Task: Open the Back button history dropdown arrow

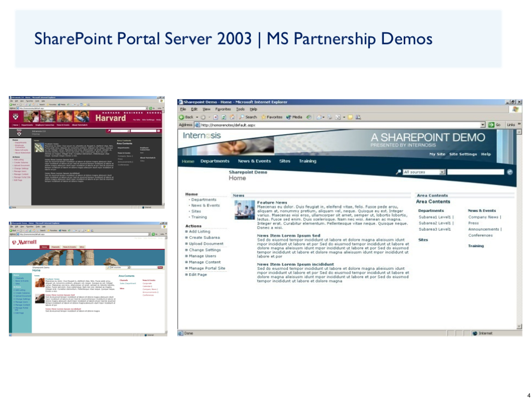Action: click(197, 117)
